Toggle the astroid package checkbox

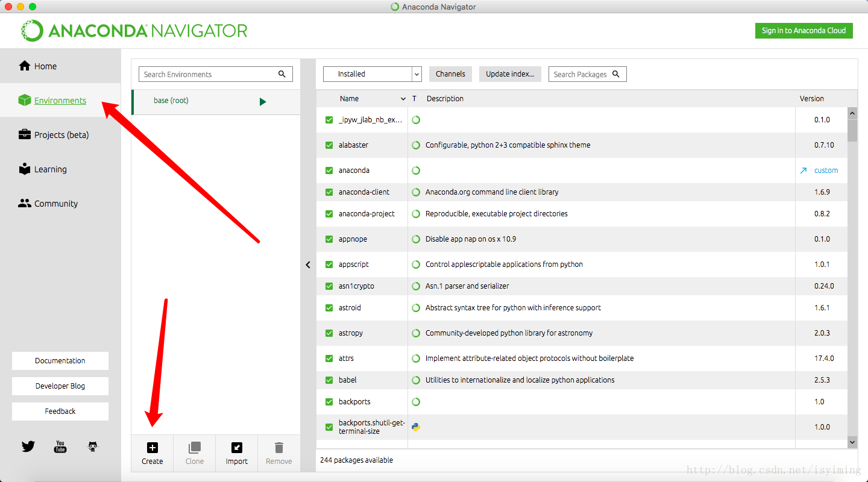click(329, 308)
